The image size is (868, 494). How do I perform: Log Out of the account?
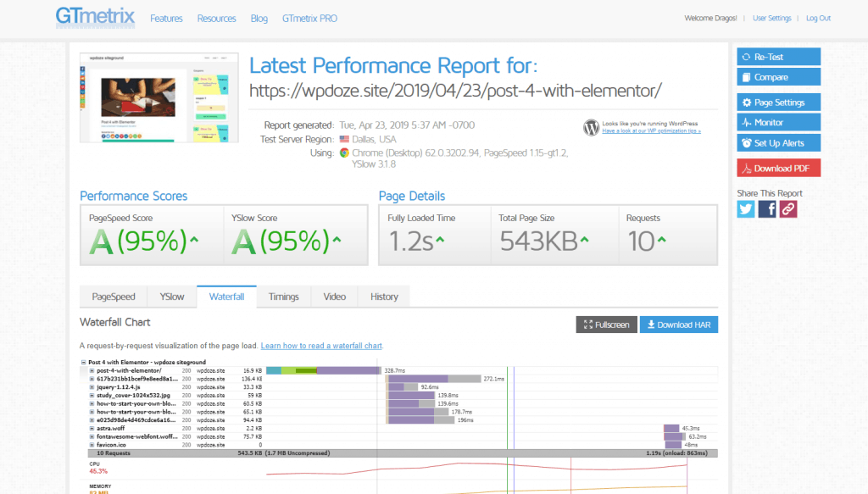tap(818, 19)
